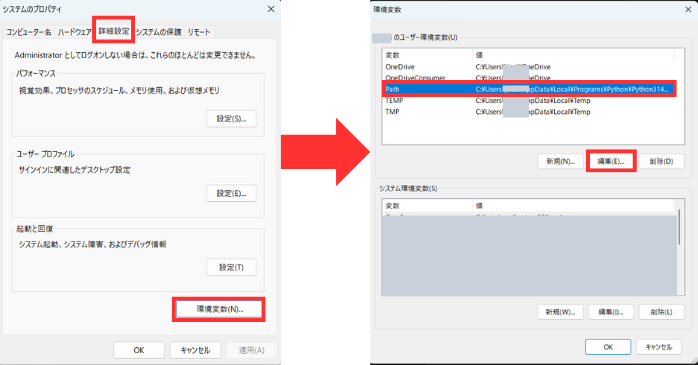Open the システムの保護 tab
698x365 pixels.
[x=158, y=32]
